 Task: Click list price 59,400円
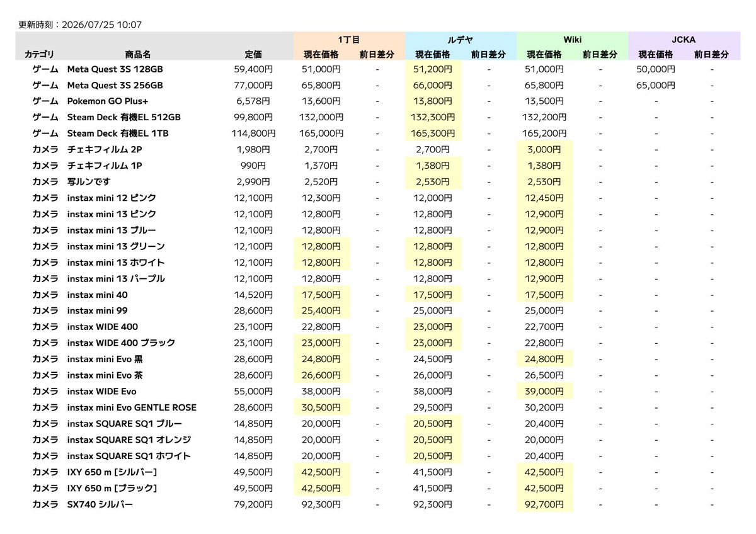coord(253,69)
